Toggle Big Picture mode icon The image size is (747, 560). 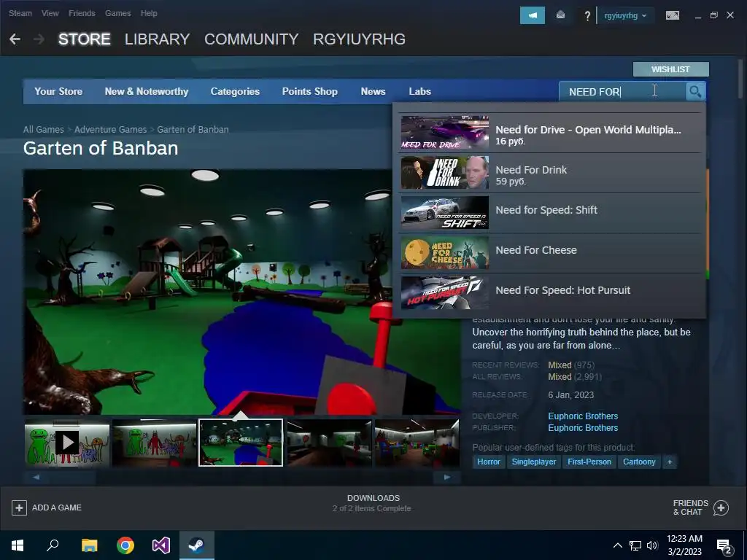click(x=672, y=15)
